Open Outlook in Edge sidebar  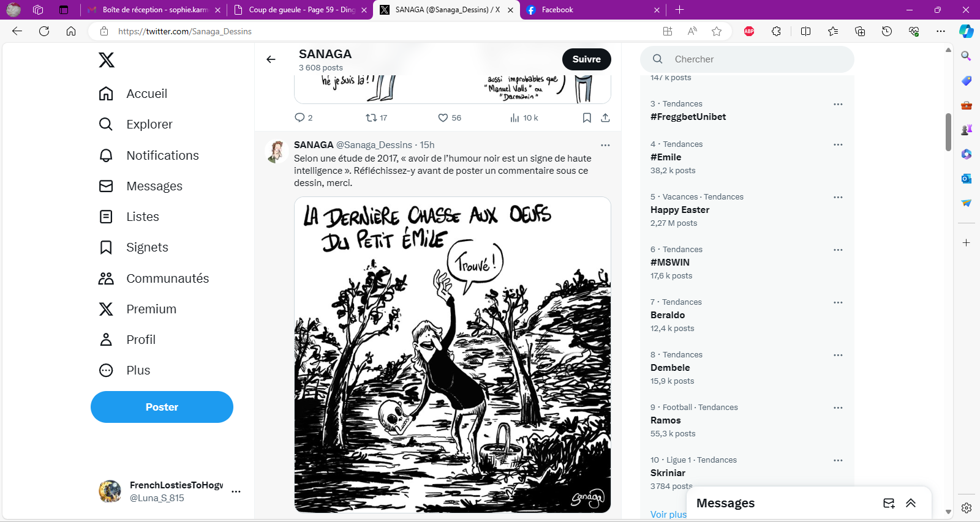[x=967, y=179]
